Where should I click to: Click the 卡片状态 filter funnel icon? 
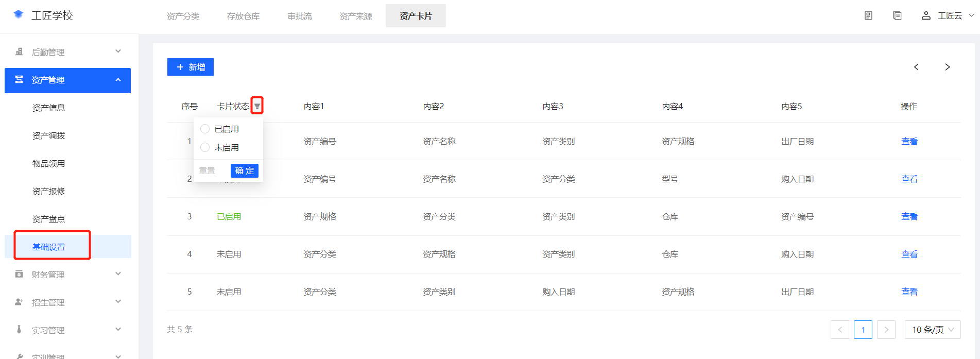point(257,106)
